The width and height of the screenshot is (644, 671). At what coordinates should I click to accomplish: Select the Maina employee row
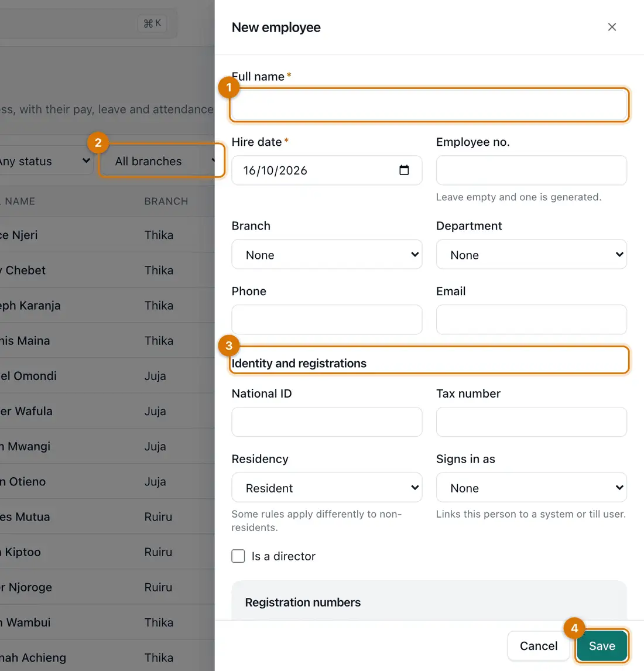(107, 340)
